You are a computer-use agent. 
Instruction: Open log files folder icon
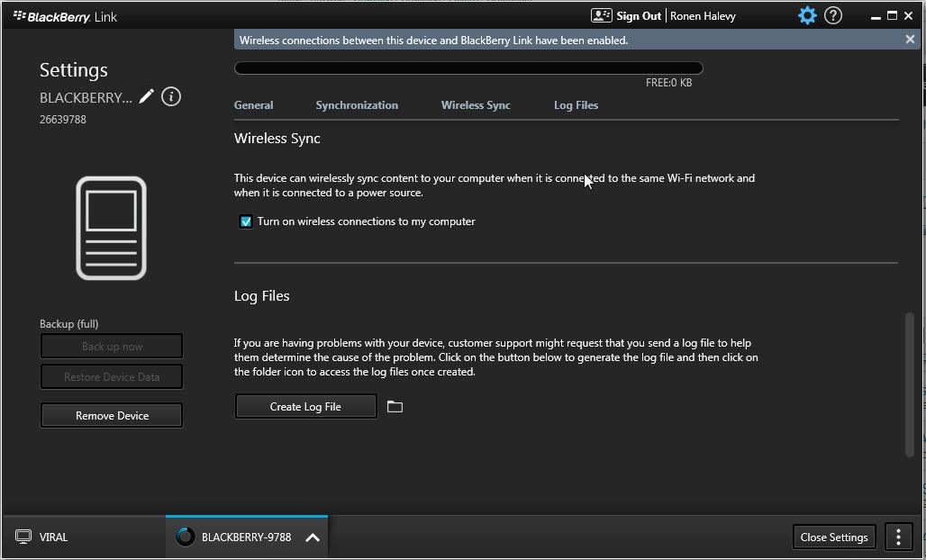(x=395, y=407)
